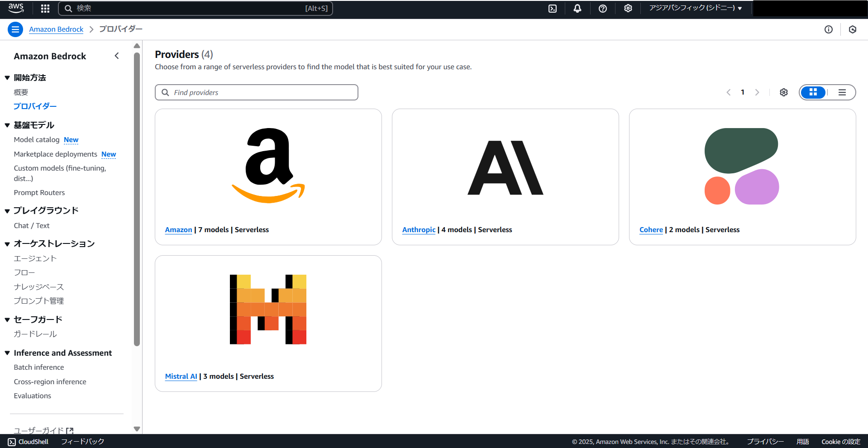The image size is (868, 448).
Task: Open the hexagon icon beside the info icon
Action: 853,29
